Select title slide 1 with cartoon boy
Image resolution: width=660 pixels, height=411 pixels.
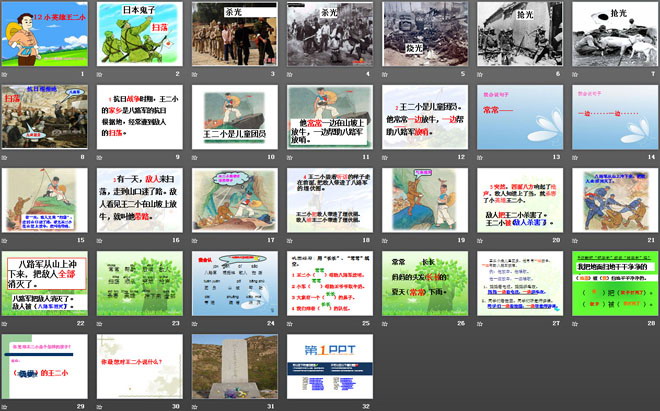45,34
